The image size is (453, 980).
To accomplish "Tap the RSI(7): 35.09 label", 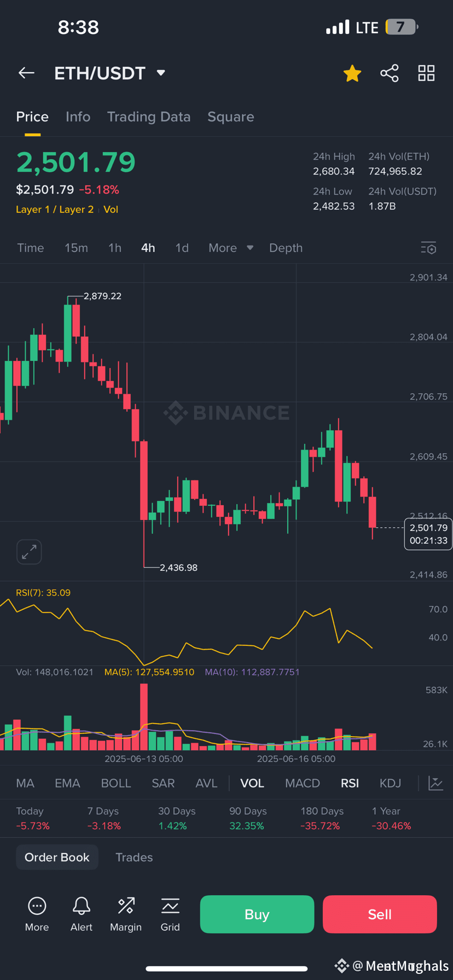I will point(43,593).
